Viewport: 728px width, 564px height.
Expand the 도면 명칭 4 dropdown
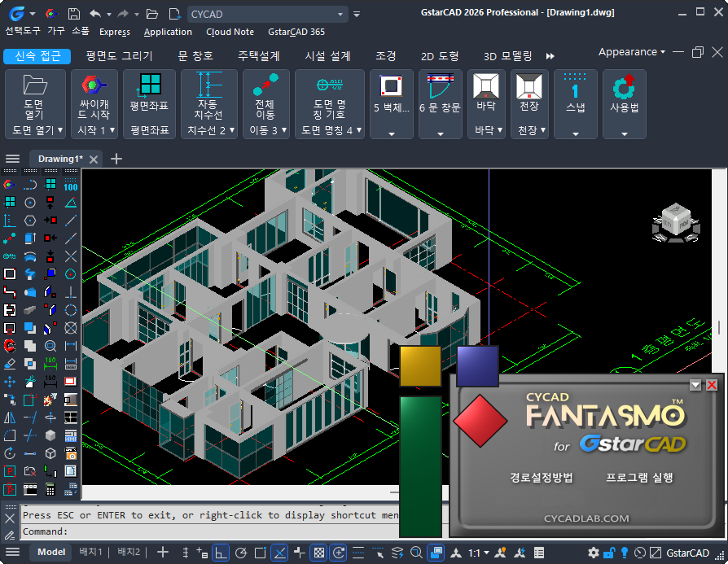pyautogui.click(x=359, y=130)
